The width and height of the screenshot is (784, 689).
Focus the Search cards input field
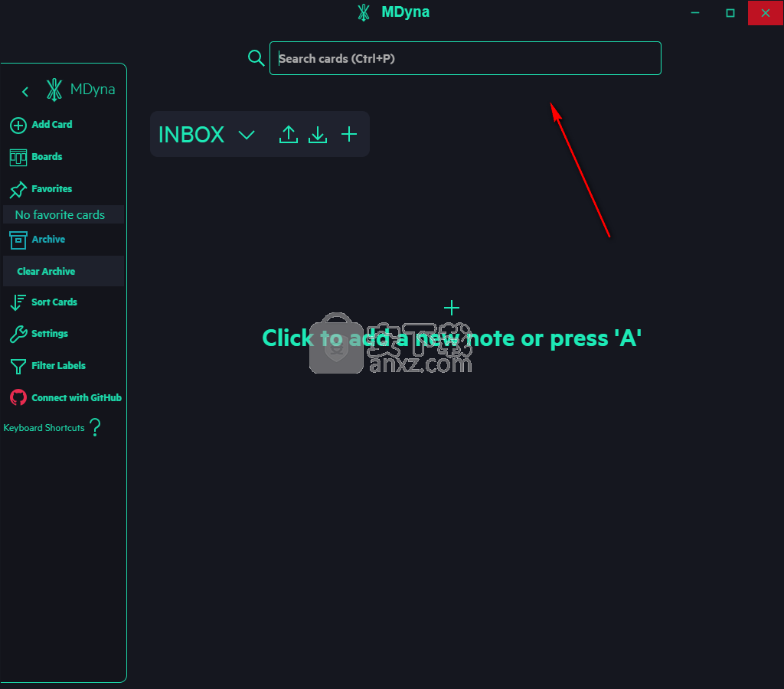(x=465, y=58)
